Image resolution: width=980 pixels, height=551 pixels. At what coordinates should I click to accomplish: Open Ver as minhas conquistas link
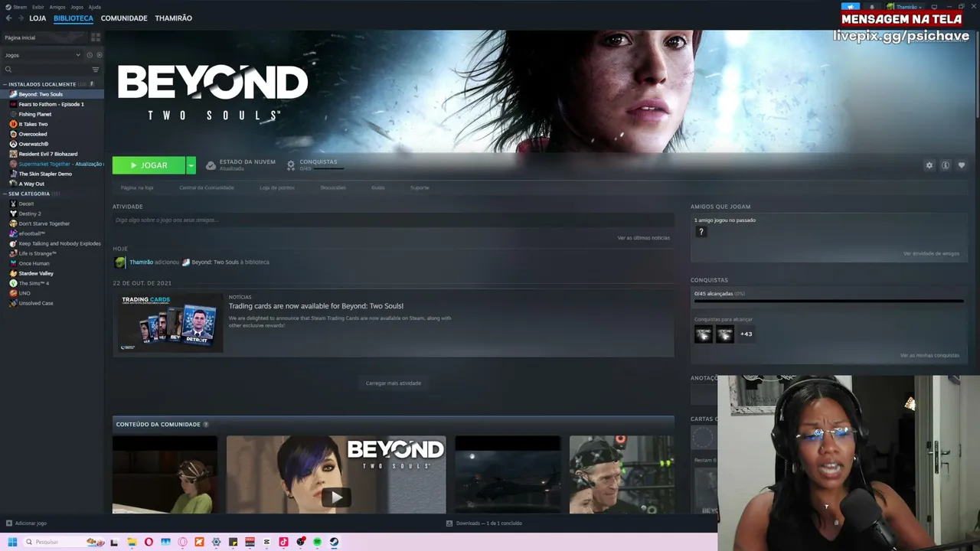(x=929, y=356)
